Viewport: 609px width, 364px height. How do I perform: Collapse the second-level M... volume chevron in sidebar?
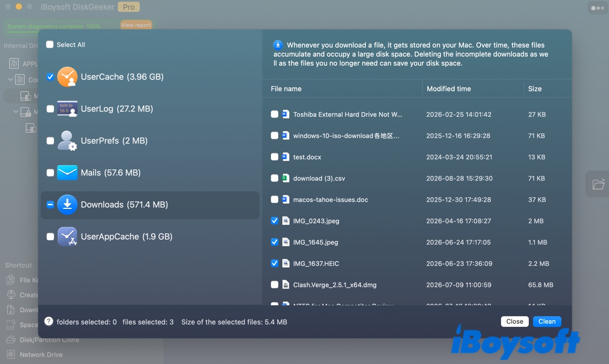[16, 112]
